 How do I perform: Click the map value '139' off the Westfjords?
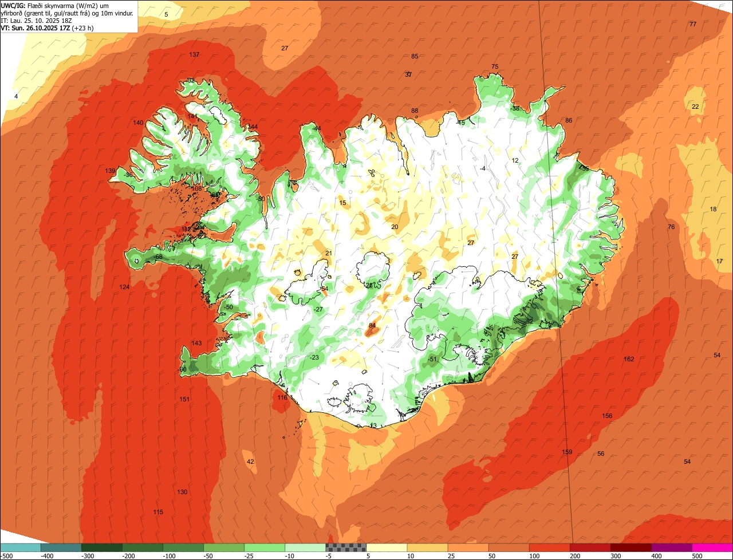coord(111,171)
